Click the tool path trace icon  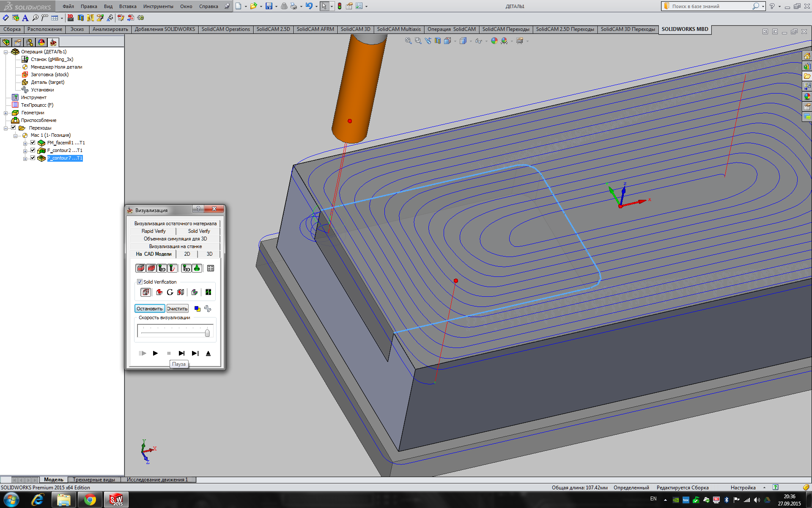click(x=172, y=268)
